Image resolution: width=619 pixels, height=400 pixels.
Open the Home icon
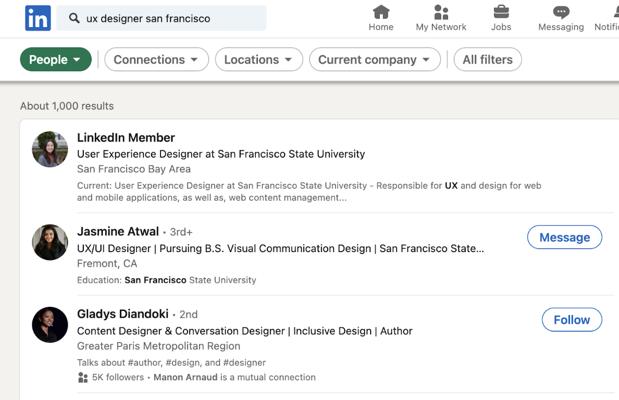click(381, 12)
